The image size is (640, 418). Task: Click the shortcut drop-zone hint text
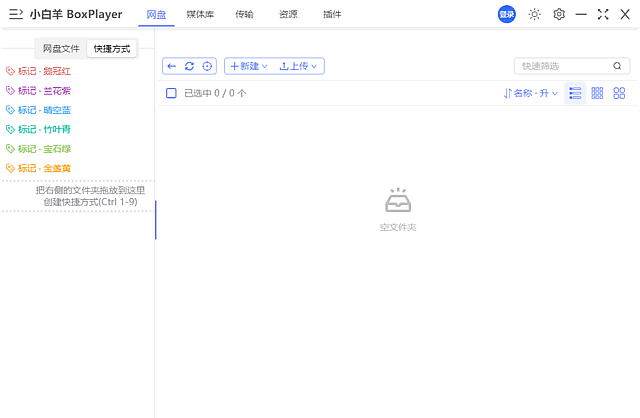(90, 196)
